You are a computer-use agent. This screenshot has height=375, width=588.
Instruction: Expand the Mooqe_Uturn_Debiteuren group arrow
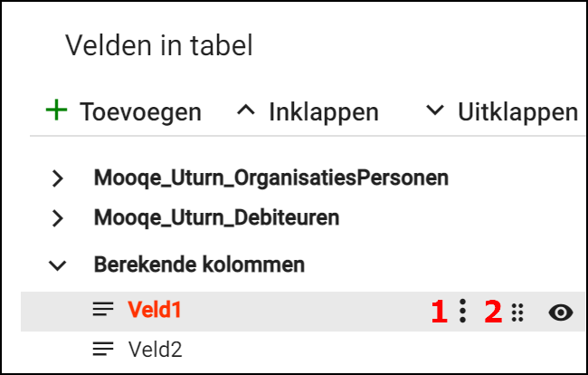[59, 218]
